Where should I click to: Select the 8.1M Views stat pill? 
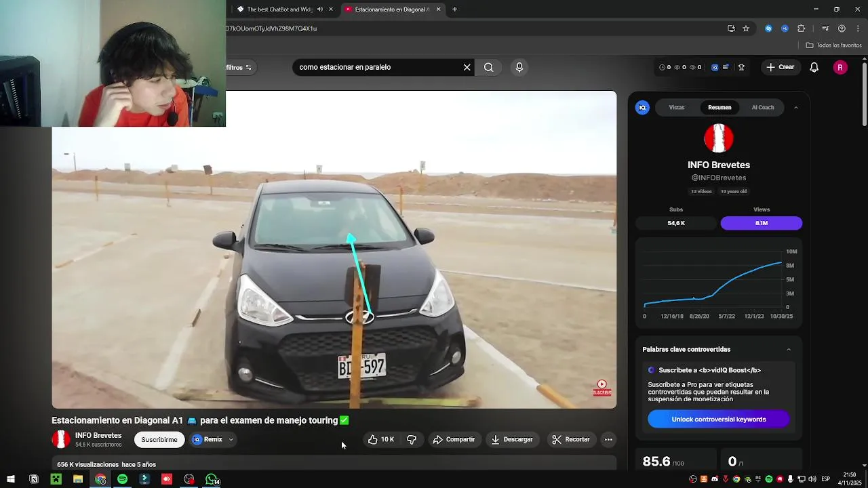[762, 223]
